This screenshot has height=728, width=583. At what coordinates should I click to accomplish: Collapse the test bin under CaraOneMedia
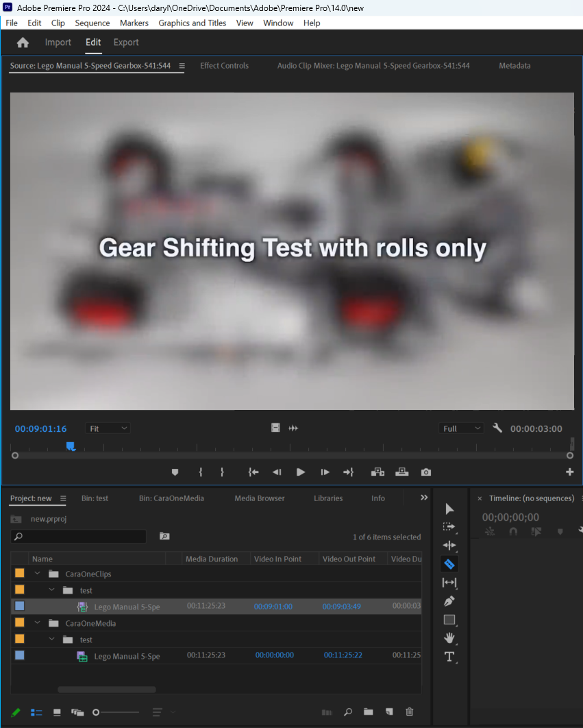(51, 639)
